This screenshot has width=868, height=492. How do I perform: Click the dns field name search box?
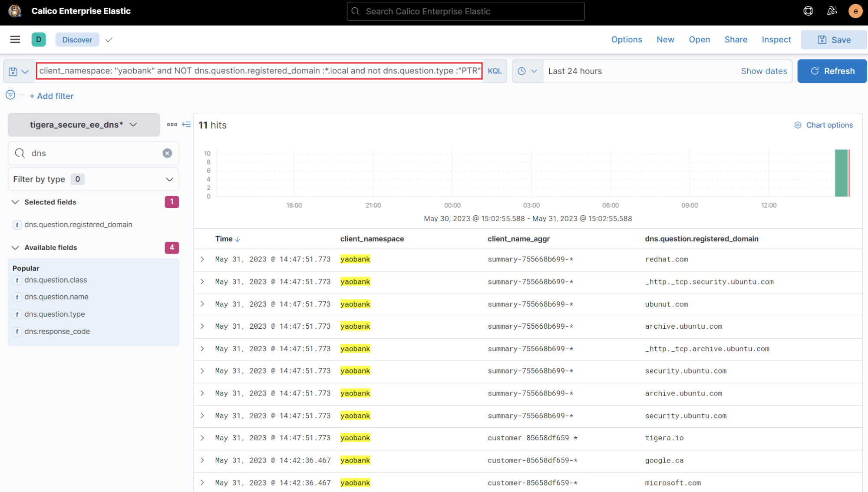click(93, 153)
